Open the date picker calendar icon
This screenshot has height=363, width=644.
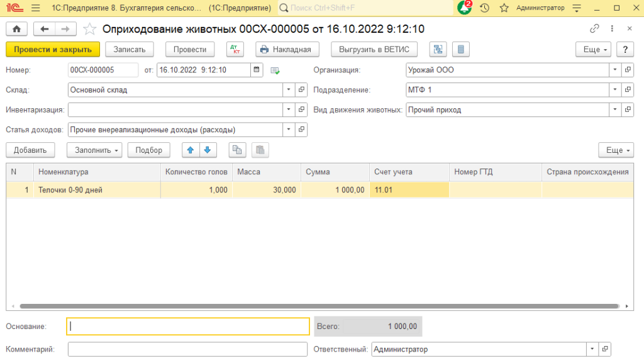click(x=257, y=70)
